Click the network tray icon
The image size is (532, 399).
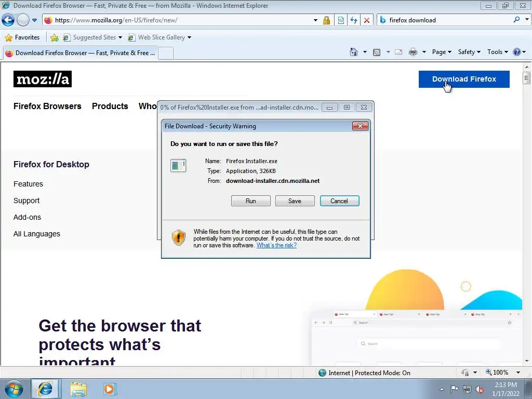point(467,390)
